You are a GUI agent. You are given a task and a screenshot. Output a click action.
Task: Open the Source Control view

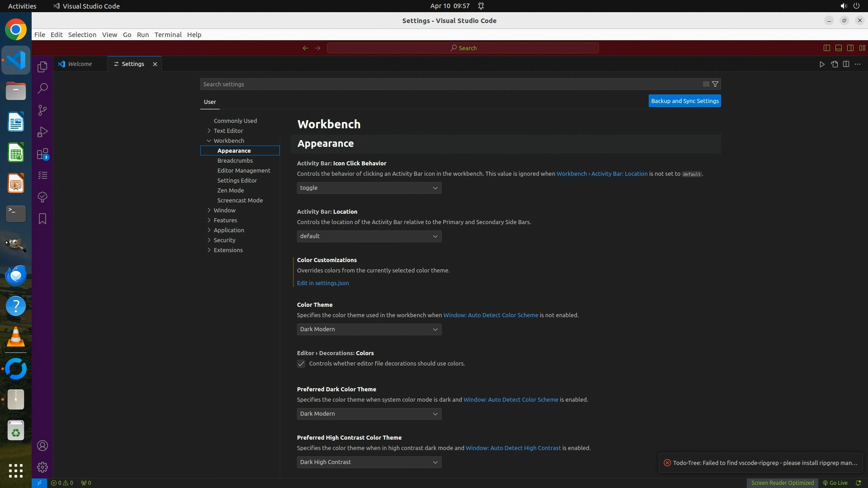tap(42, 110)
